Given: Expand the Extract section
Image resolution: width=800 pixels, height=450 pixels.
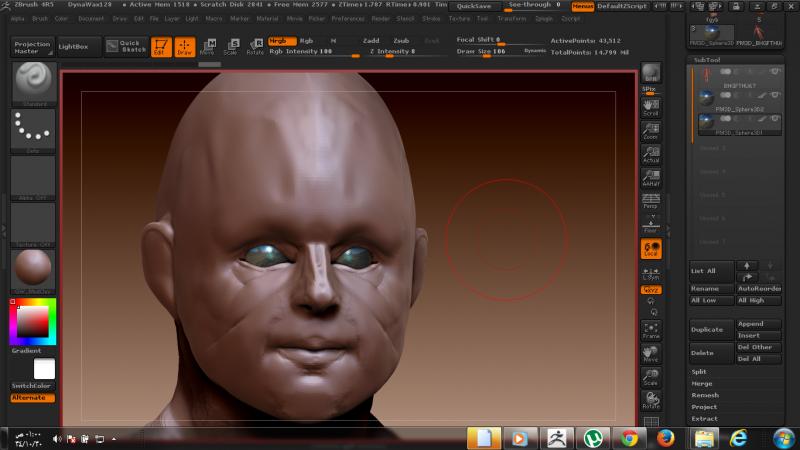Looking at the screenshot, I should [x=704, y=419].
